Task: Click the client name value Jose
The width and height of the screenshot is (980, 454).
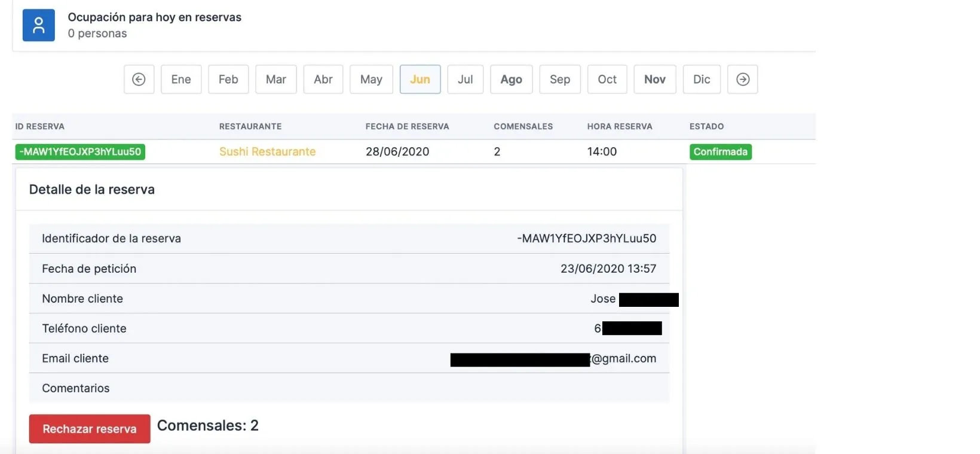Action: pos(603,298)
